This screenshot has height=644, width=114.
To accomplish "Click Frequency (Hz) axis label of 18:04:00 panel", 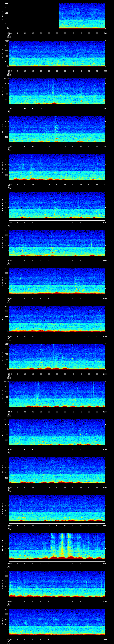I will pyautogui.click(x=3, y=16).
